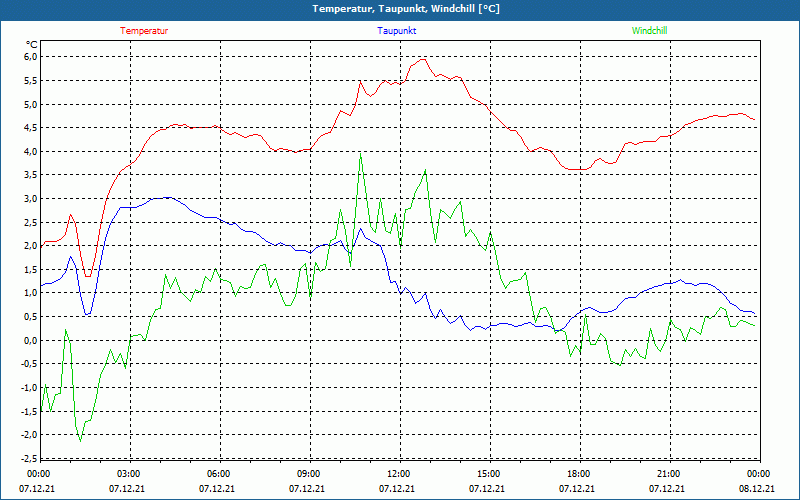The image size is (800, 500).
Task: Click the 6,0 y-axis value
Action: coord(31,57)
